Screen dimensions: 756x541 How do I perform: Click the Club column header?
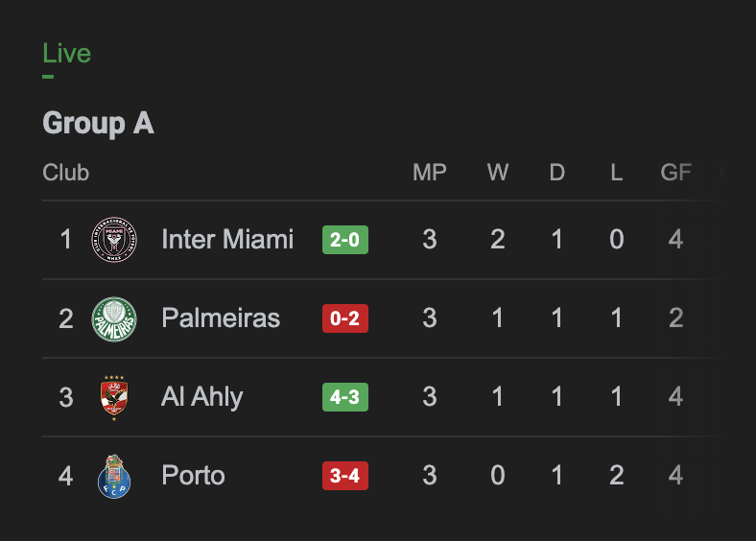[x=65, y=172]
